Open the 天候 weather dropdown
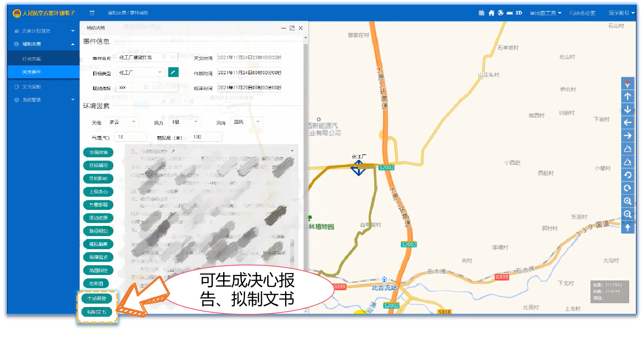Viewport: 644px width, 337px height. (x=122, y=122)
